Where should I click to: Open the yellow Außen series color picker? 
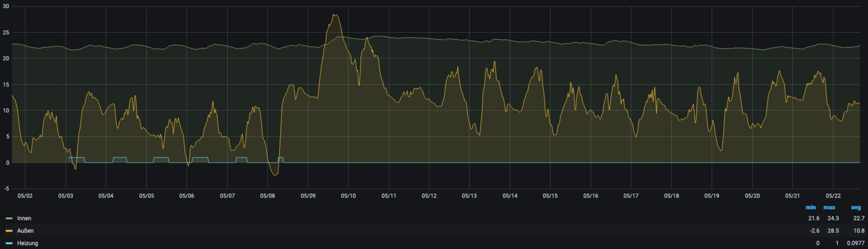[9, 231]
